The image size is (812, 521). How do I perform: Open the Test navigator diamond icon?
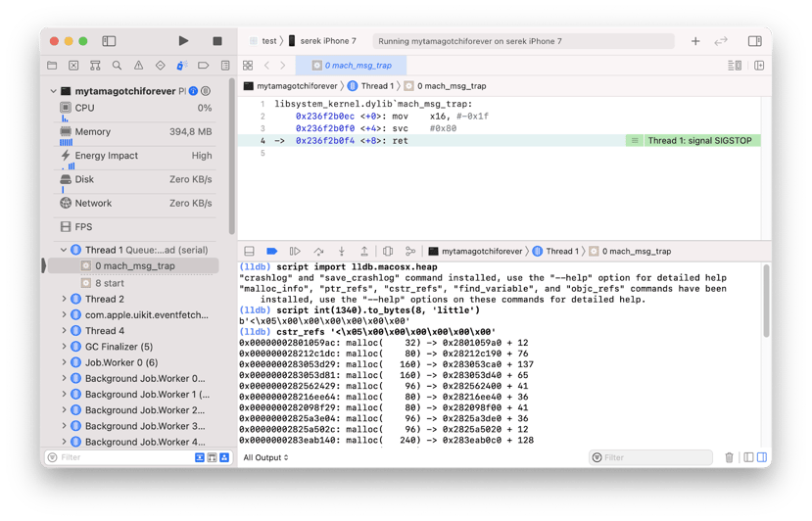pyautogui.click(x=160, y=66)
